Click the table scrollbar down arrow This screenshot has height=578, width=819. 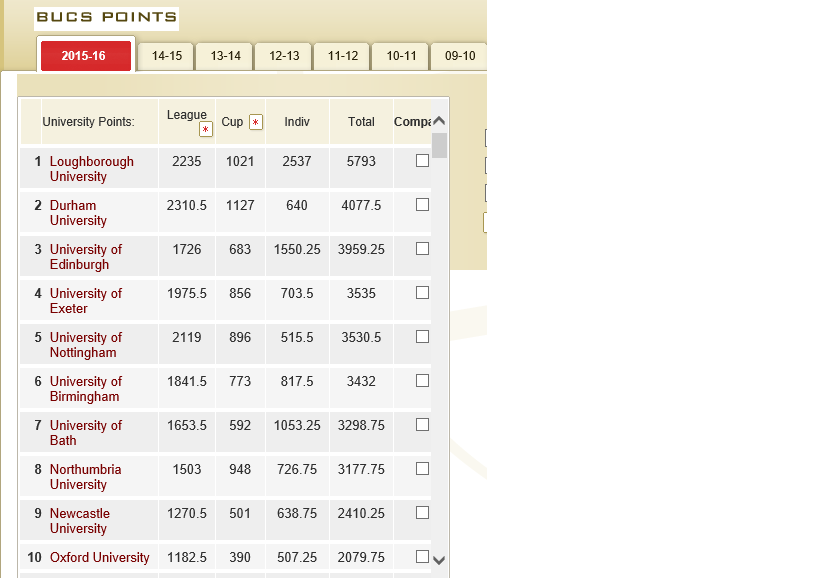click(x=439, y=560)
